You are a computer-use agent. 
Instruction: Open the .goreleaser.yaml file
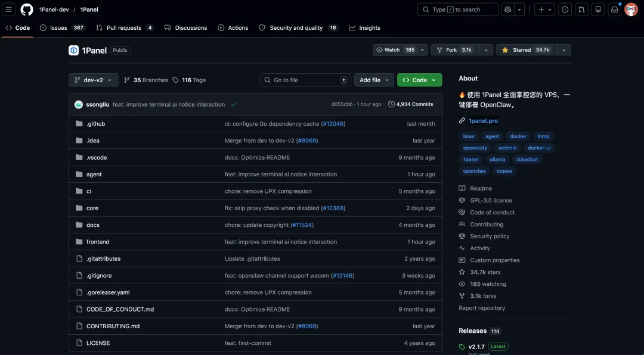point(108,292)
